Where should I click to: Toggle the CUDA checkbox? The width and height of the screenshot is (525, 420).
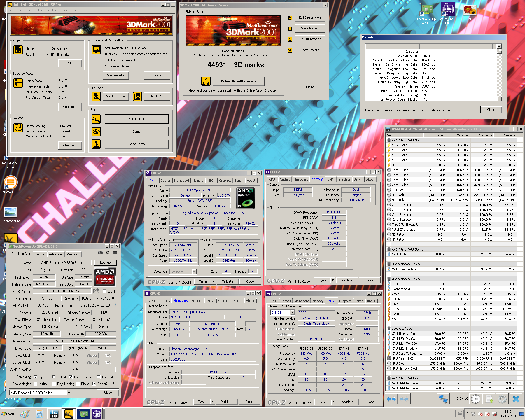pyautogui.click(x=54, y=377)
